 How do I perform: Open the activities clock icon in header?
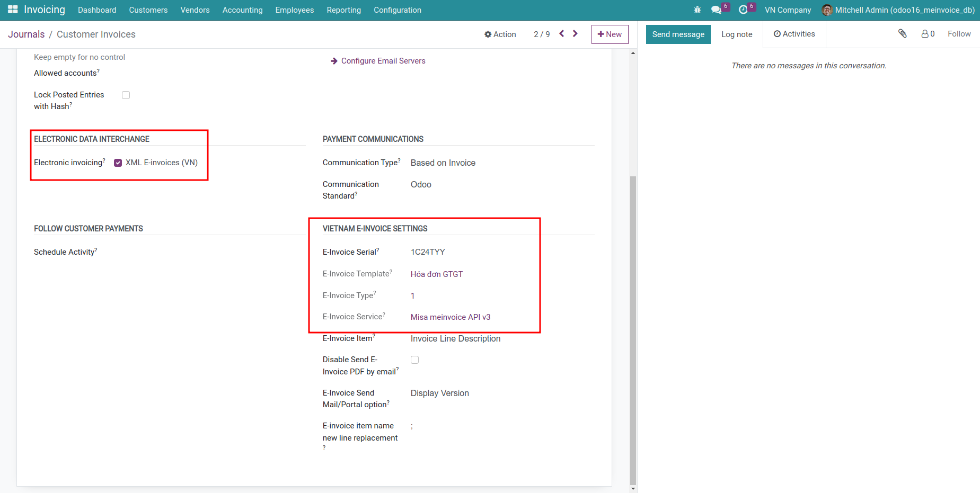point(744,10)
